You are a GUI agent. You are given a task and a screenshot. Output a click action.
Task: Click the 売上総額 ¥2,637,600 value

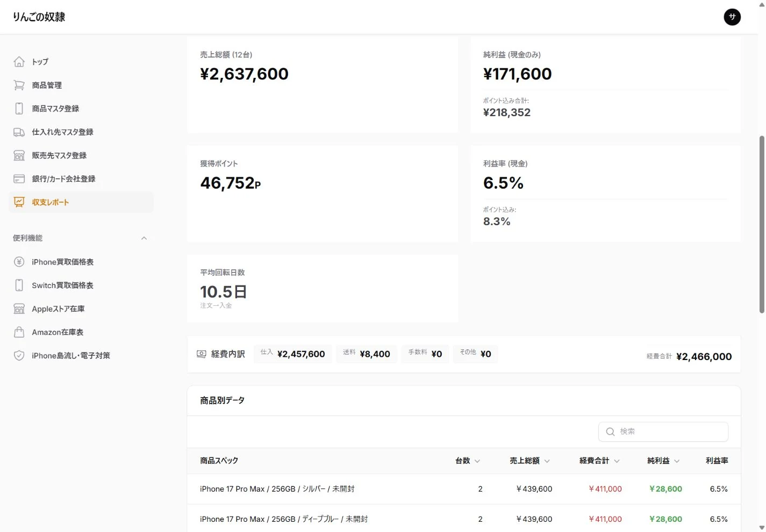coord(245,74)
